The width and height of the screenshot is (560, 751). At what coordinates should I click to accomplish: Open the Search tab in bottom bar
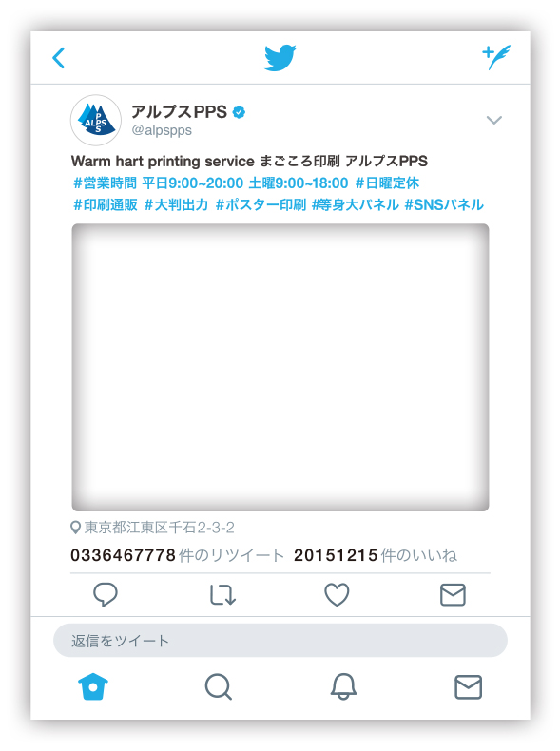[x=219, y=686]
